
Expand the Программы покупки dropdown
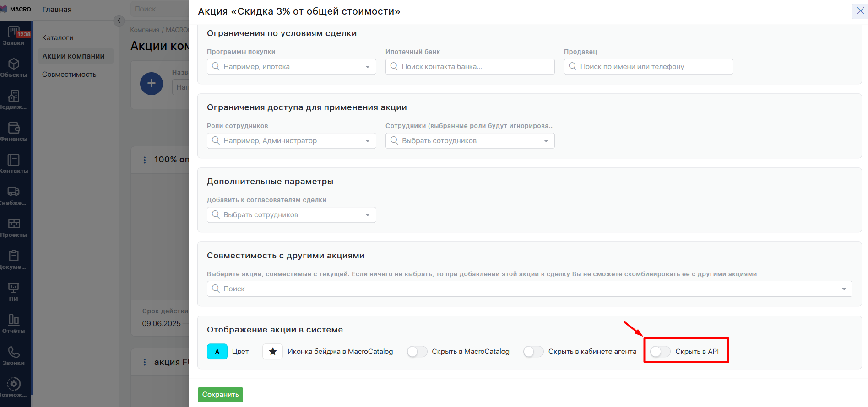click(x=291, y=67)
